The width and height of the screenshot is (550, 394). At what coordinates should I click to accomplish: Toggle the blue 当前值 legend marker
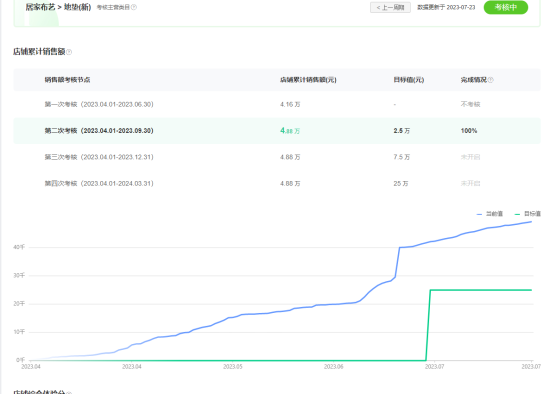[479, 214]
